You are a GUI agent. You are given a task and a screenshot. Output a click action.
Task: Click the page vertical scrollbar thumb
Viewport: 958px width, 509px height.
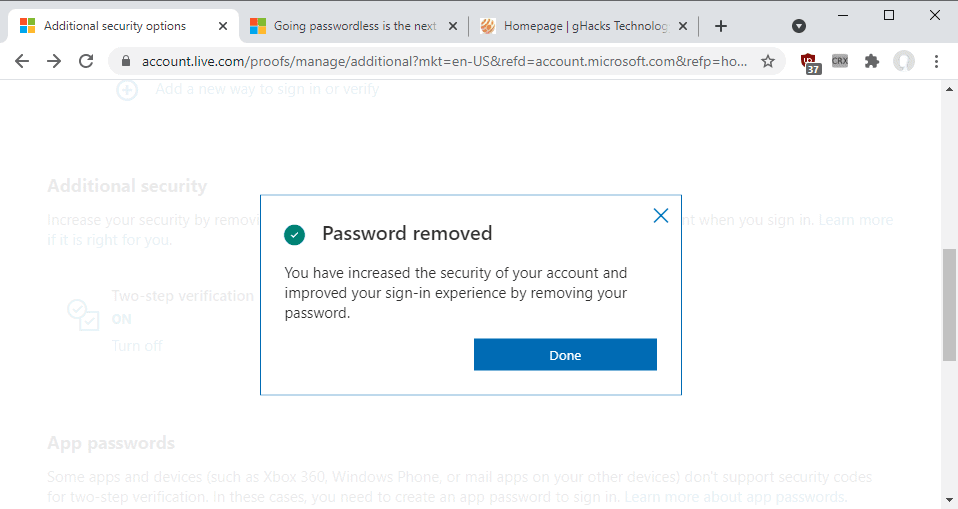point(949,304)
